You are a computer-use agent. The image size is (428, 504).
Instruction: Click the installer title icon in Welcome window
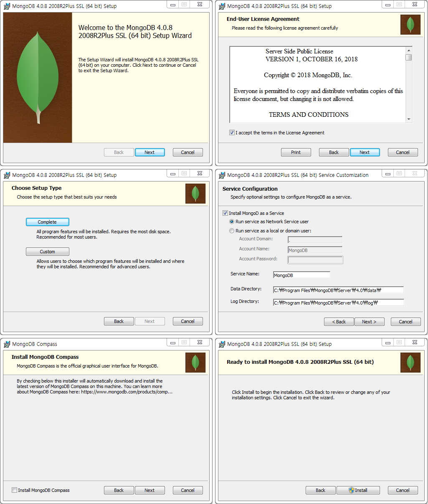click(x=7, y=6)
